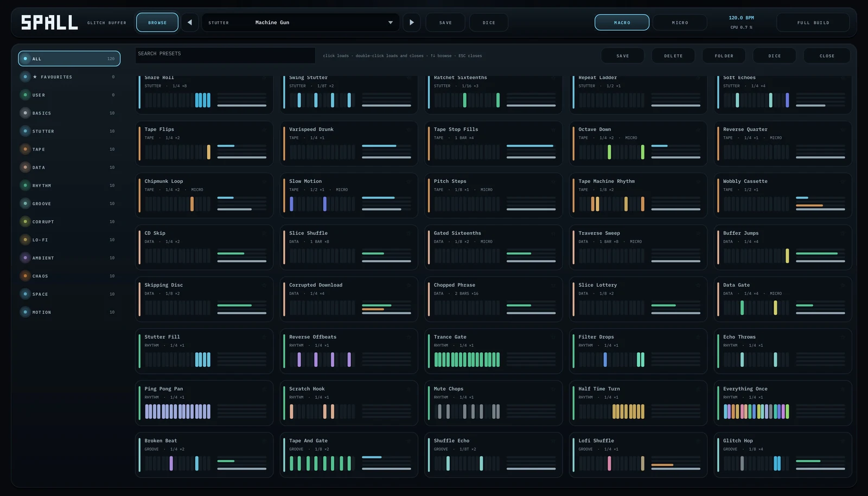The image size is (868, 496).
Task: Load the Corrupted Download preset card
Action: 349,299
